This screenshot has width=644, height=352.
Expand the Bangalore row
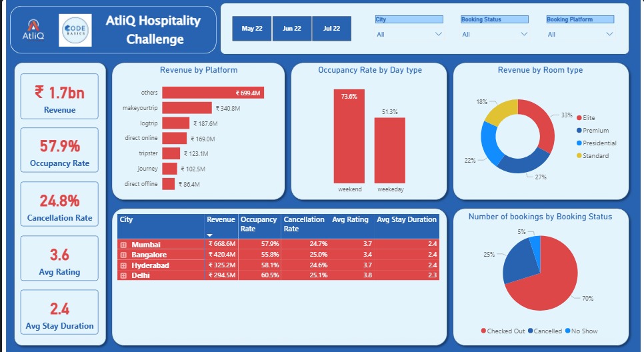123,255
